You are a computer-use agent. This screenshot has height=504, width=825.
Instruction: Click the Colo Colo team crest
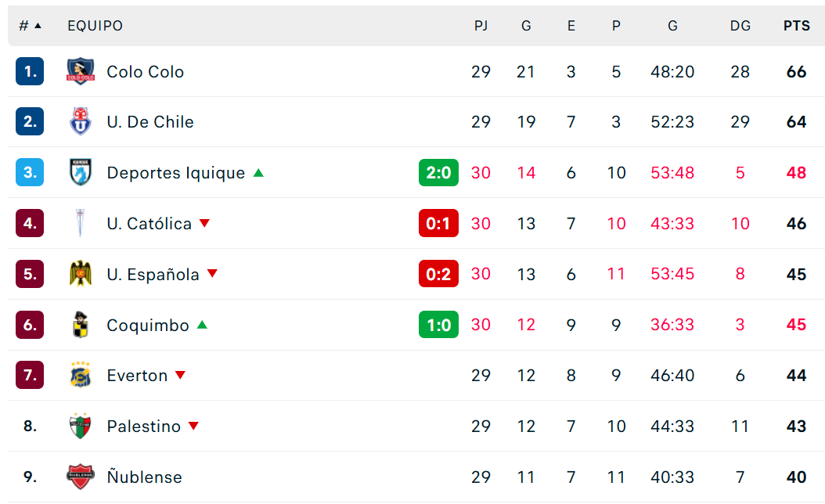(x=81, y=71)
